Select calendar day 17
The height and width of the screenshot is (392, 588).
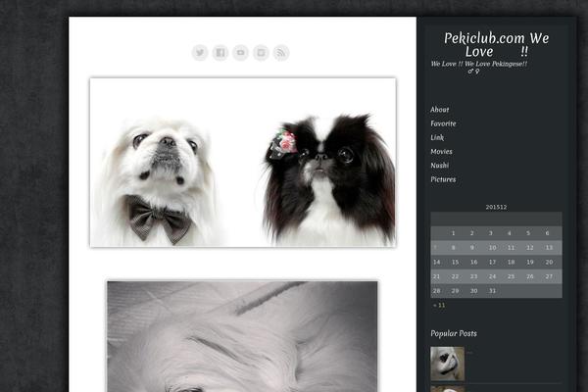click(x=492, y=263)
